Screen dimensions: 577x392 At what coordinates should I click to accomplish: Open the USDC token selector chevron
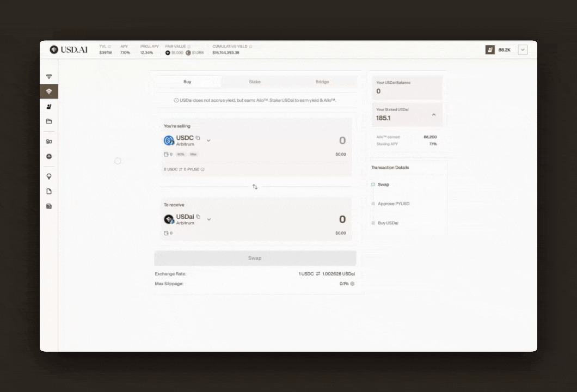click(x=208, y=140)
